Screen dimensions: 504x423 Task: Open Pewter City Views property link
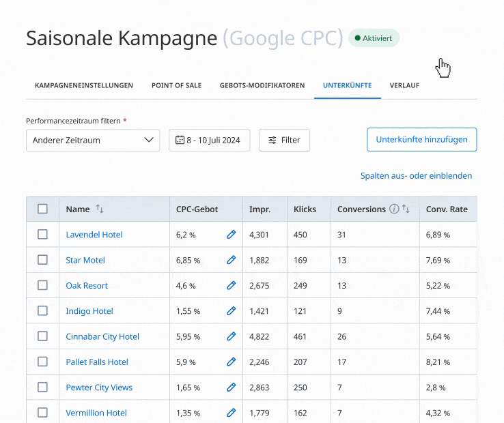coord(99,388)
